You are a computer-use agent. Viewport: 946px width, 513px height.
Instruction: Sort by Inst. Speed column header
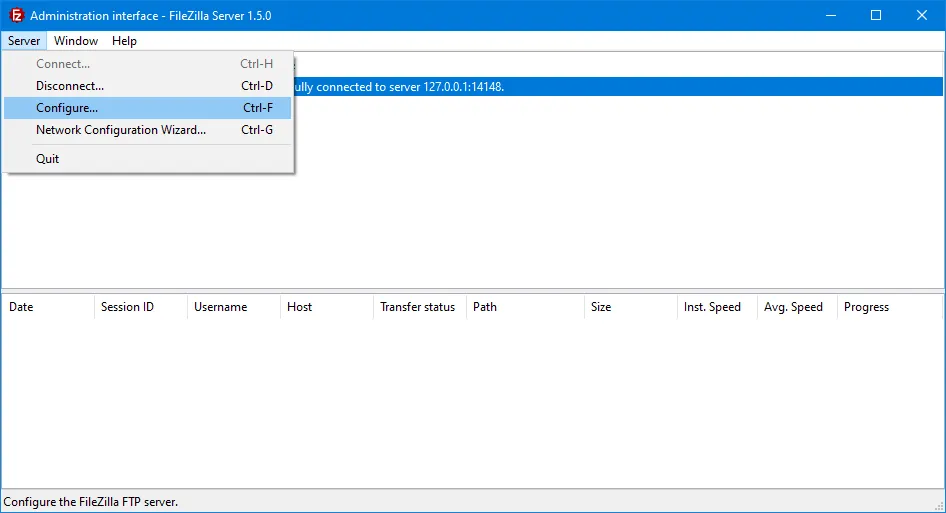point(717,307)
